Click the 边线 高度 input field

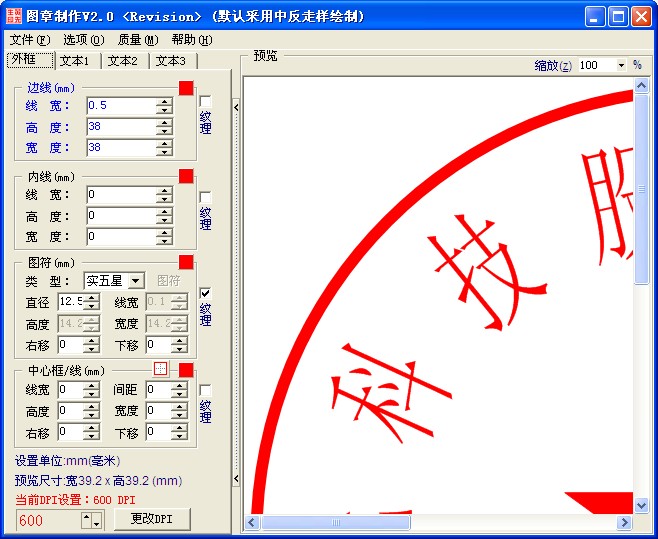click(x=120, y=127)
